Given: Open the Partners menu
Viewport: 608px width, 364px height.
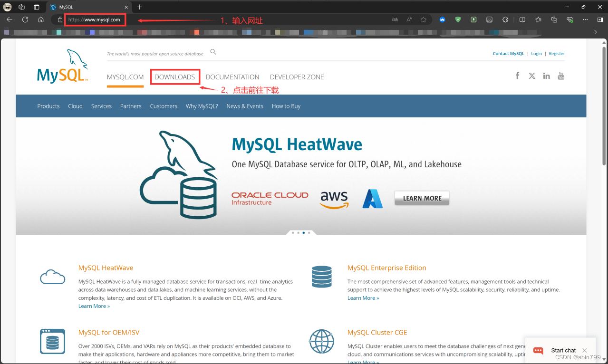Looking at the screenshot, I should click(131, 106).
